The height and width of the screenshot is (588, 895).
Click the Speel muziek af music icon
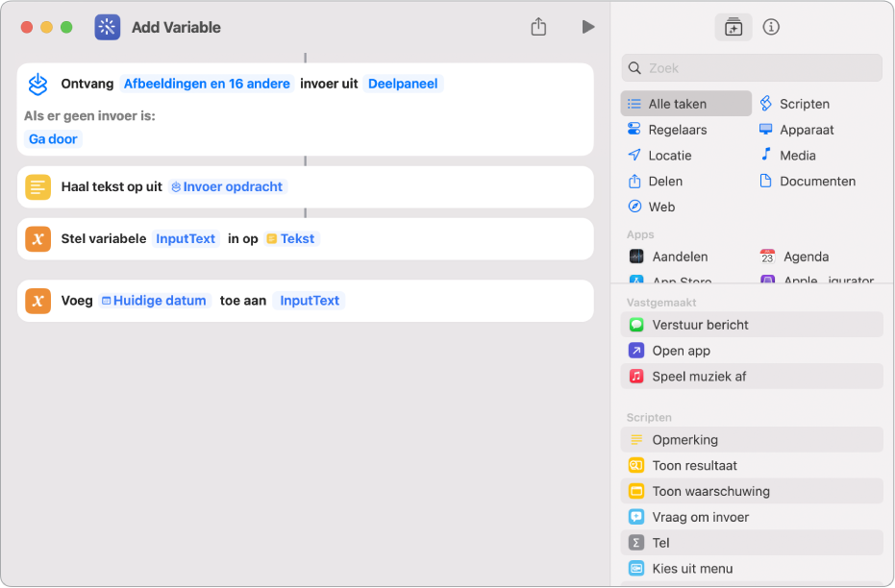[x=636, y=377]
